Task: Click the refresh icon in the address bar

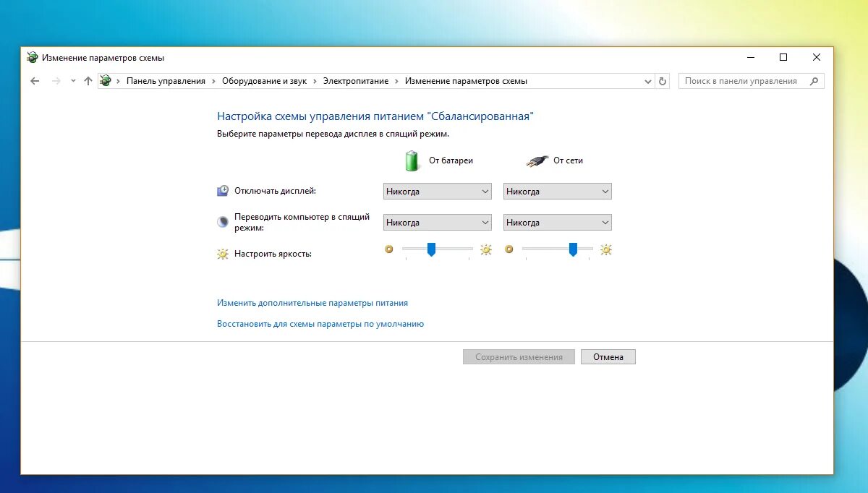Action: tap(663, 81)
